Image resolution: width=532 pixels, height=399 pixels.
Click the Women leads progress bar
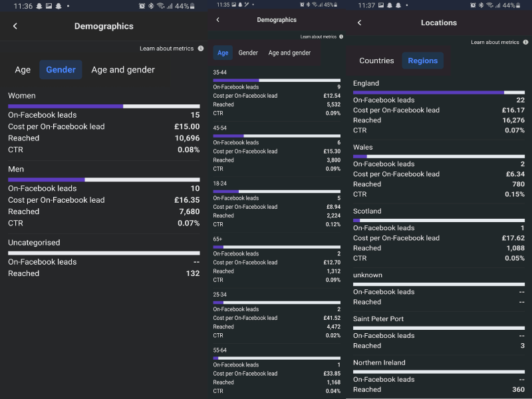click(x=104, y=106)
